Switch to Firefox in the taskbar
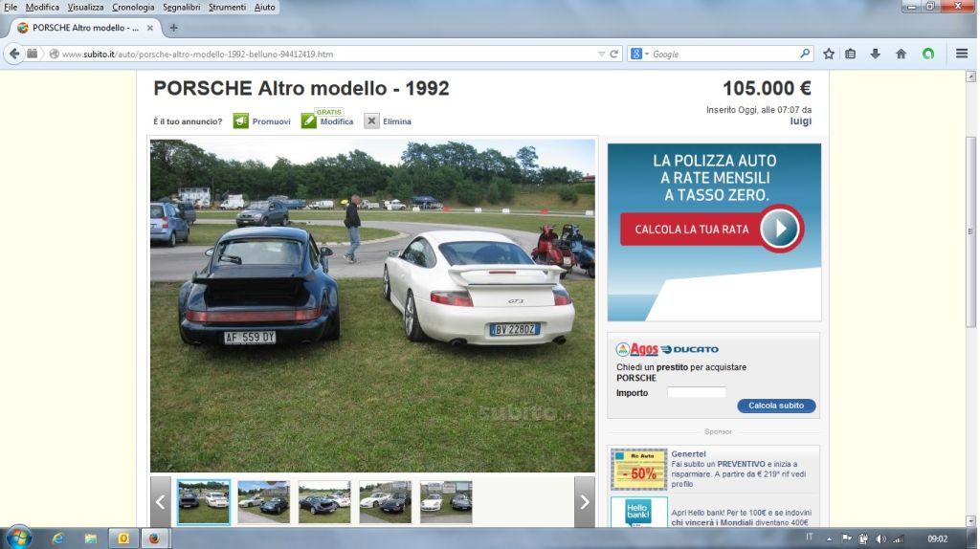The image size is (980, 549). [154, 538]
